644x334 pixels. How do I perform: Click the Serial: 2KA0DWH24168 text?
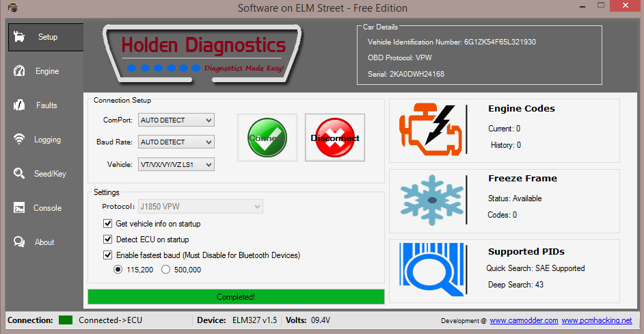click(406, 75)
